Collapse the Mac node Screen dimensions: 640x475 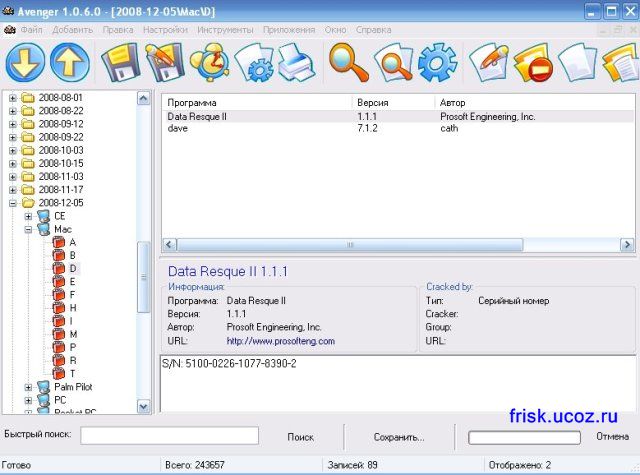pos(28,229)
